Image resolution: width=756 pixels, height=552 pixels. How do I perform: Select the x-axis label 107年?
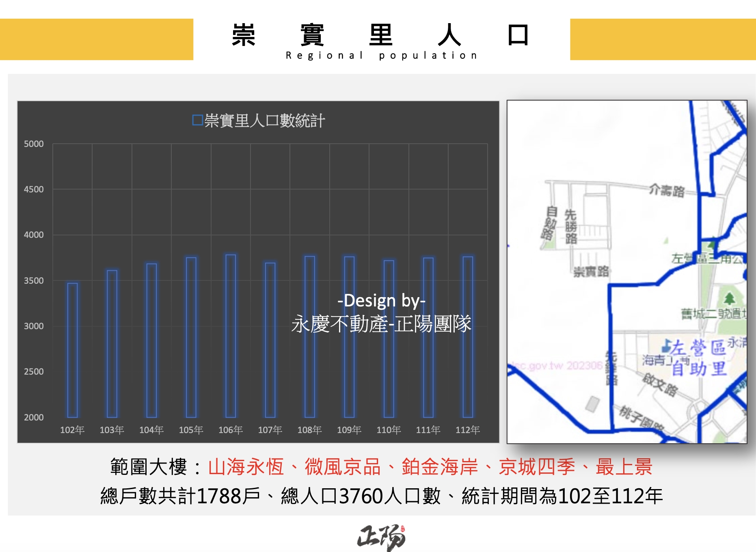point(270,430)
